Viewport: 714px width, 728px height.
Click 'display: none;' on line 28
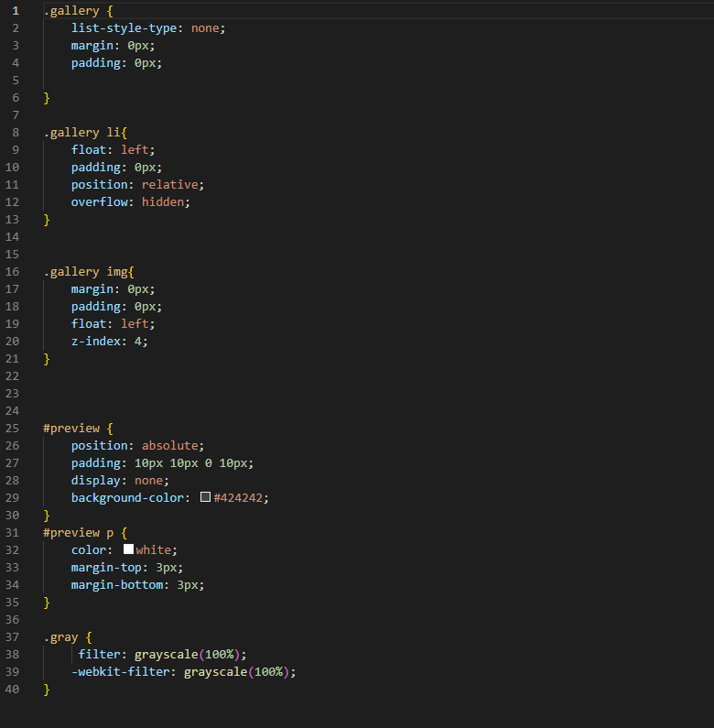120,480
